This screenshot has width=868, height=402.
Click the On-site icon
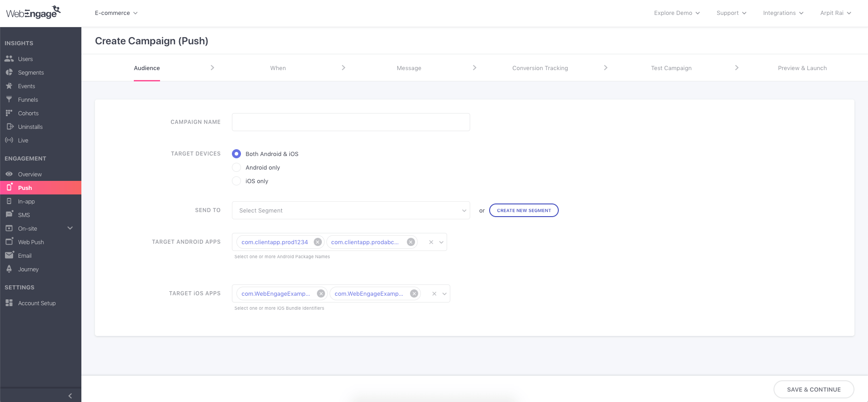9,228
